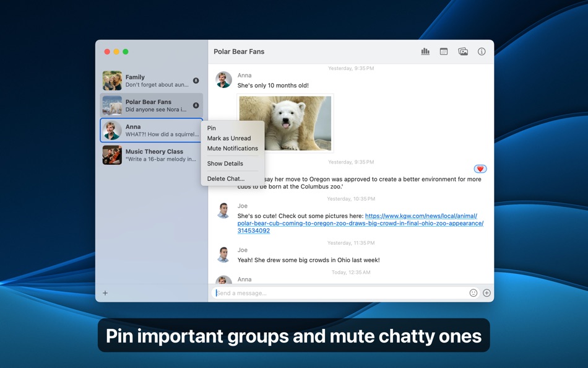Image resolution: width=588 pixels, height=368 pixels.
Task: Open the polls bar-chart icon in header
Action: pos(425,51)
